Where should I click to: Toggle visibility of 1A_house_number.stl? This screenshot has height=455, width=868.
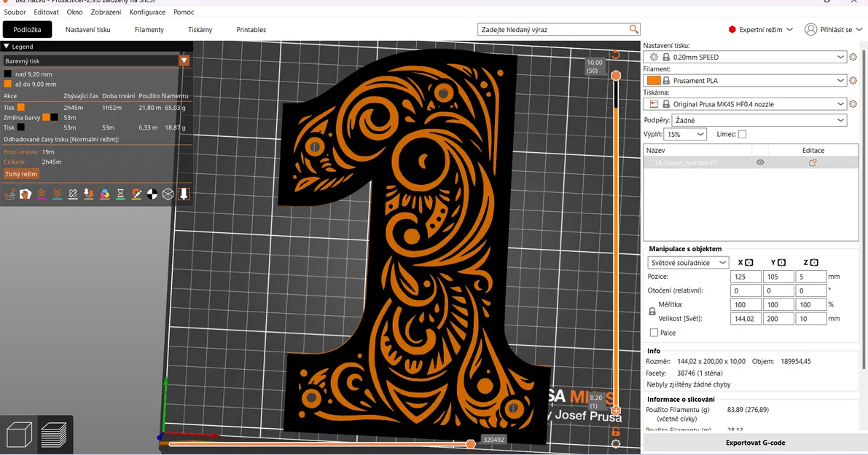click(x=760, y=162)
